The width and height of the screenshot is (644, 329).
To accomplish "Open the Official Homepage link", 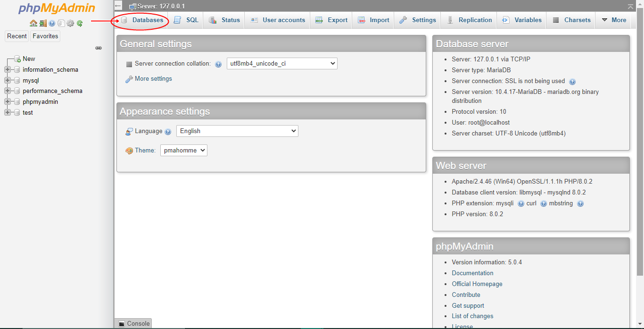I will pyautogui.click(x=477, y=284).
